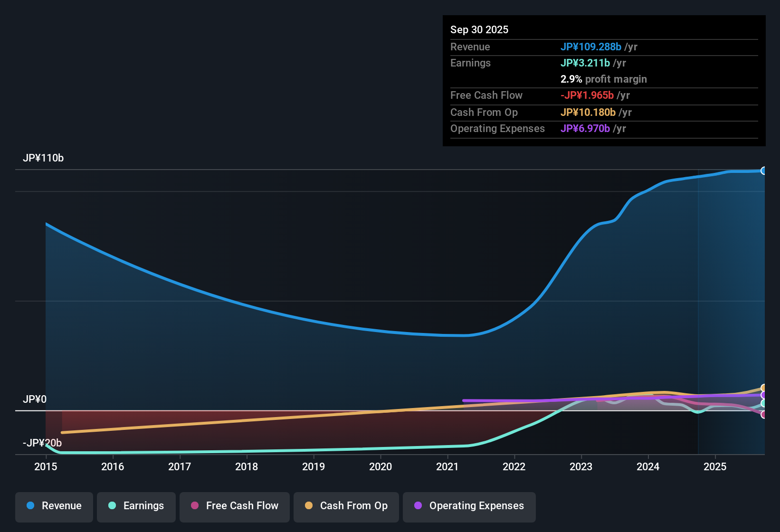780x532 pixels.
Task: Click the orange Cash From Op endpoint marker
Action: pyautogui.click(x=764, y=387)
